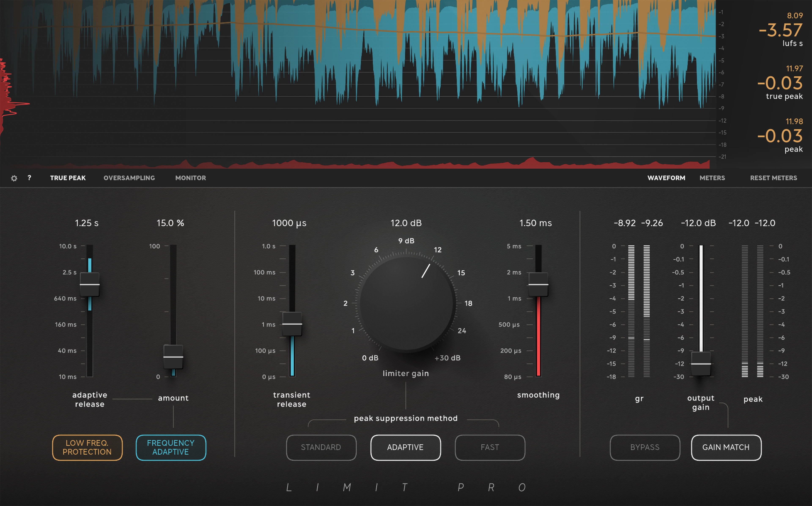Switch to WAVEFORM view
Viewport: 812px width, 506px height.
click(x=666, y=178)
